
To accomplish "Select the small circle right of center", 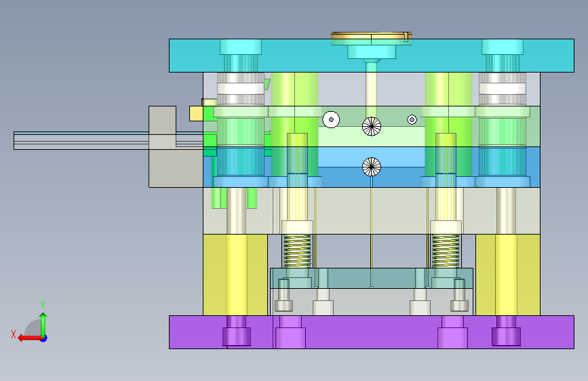I will pos(412,119).
